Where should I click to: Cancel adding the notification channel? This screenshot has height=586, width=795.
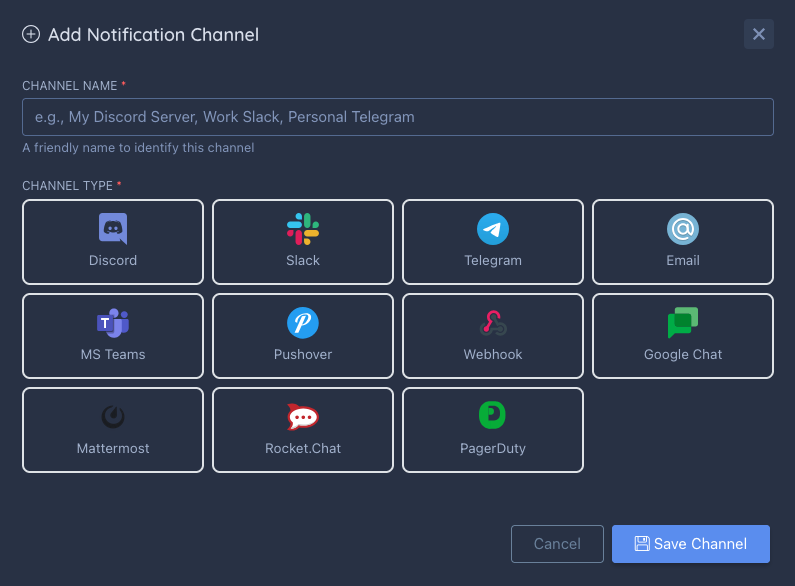tap(557, 544)
